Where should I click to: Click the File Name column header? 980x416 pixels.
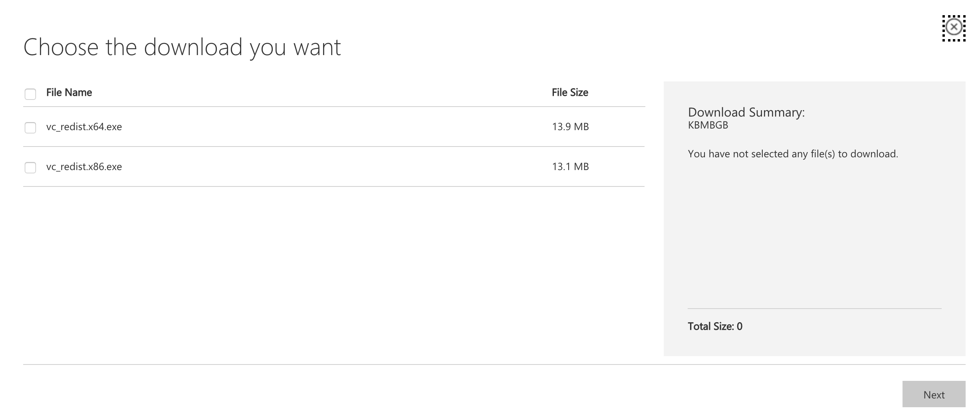tap(69, 93)
